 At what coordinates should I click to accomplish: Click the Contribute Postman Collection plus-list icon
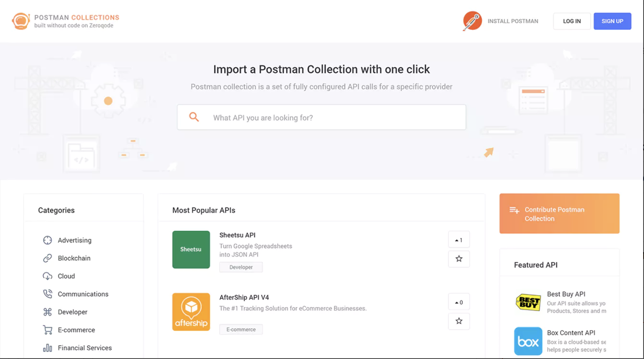[x=514, y=210]
